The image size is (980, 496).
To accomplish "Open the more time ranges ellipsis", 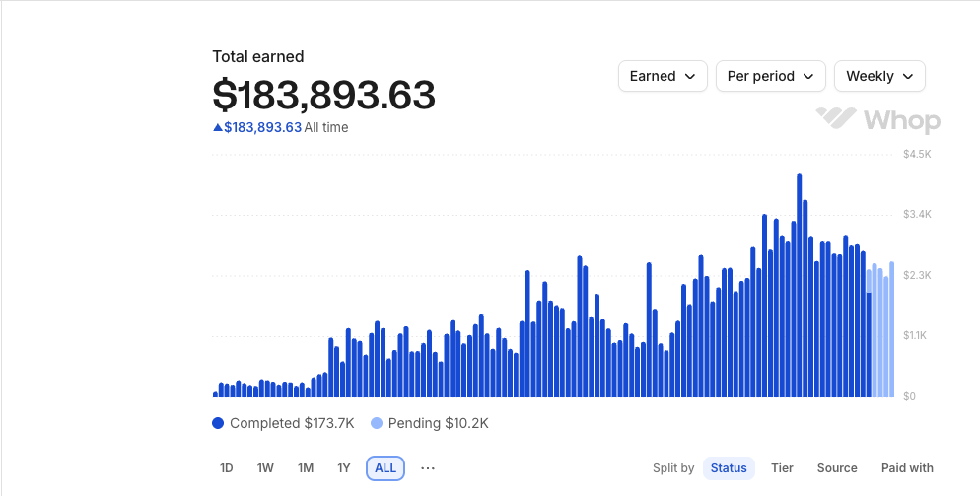I will pos(428,467).
